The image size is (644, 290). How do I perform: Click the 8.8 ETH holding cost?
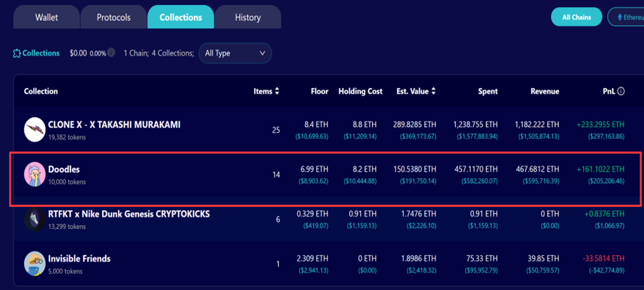click(364, 125)
